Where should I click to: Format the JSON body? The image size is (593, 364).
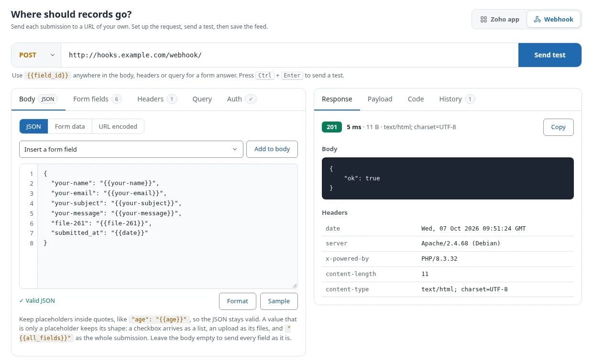[x=238, y=301]
